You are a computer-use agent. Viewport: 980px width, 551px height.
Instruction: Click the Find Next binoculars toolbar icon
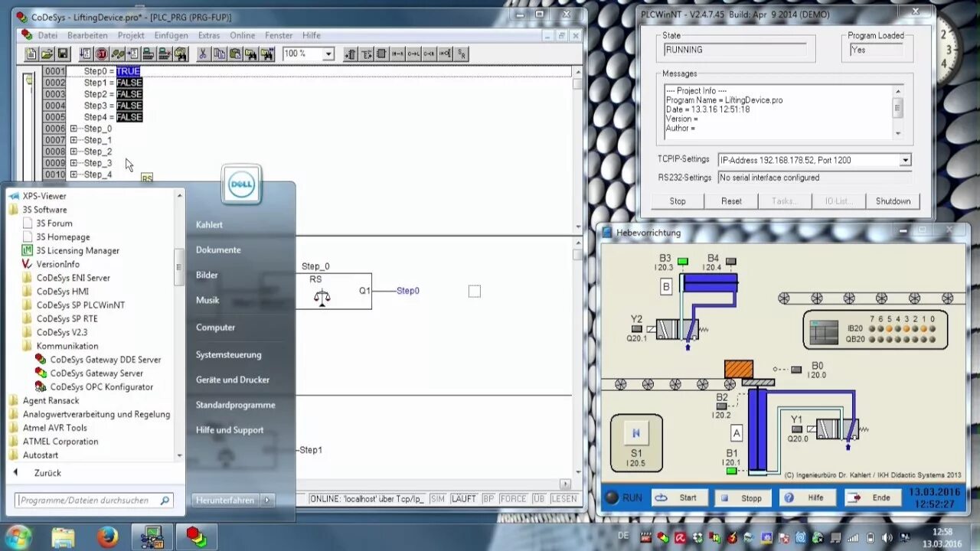tap(267, 54)
